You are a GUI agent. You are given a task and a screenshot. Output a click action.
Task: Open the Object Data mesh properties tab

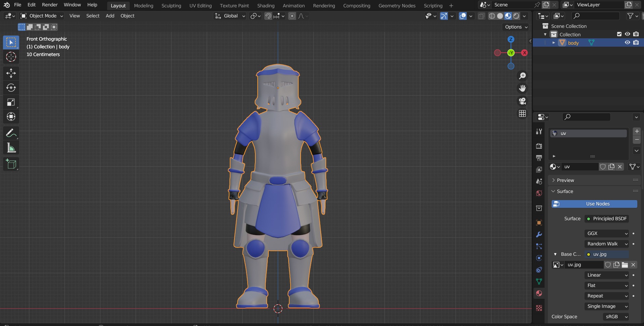(539, 281)
